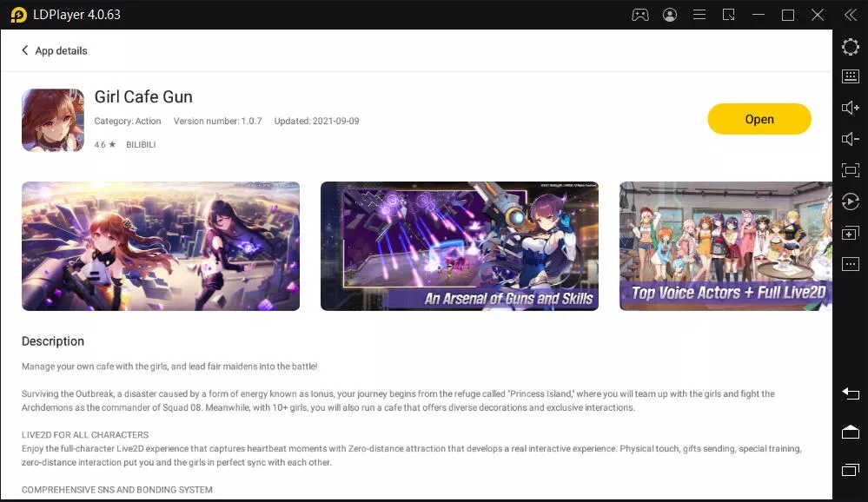Click the Version number: 1.0.7 text

217,122
